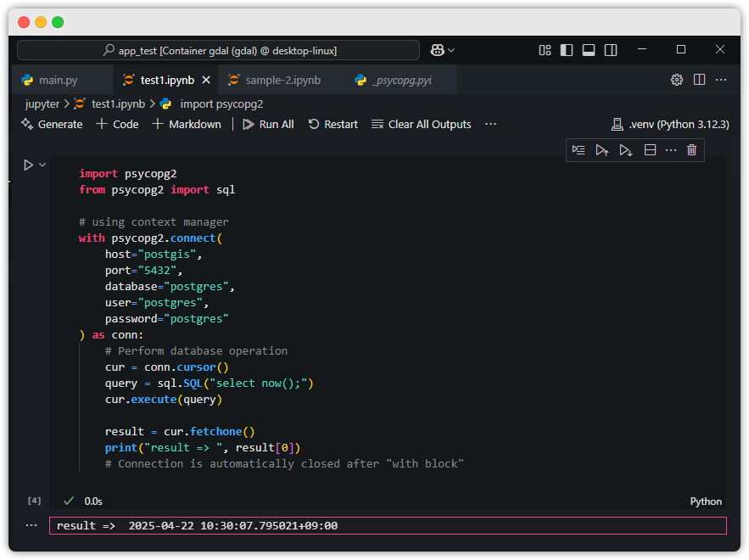Click the macOS yellow minimize button

pos(41,22)
